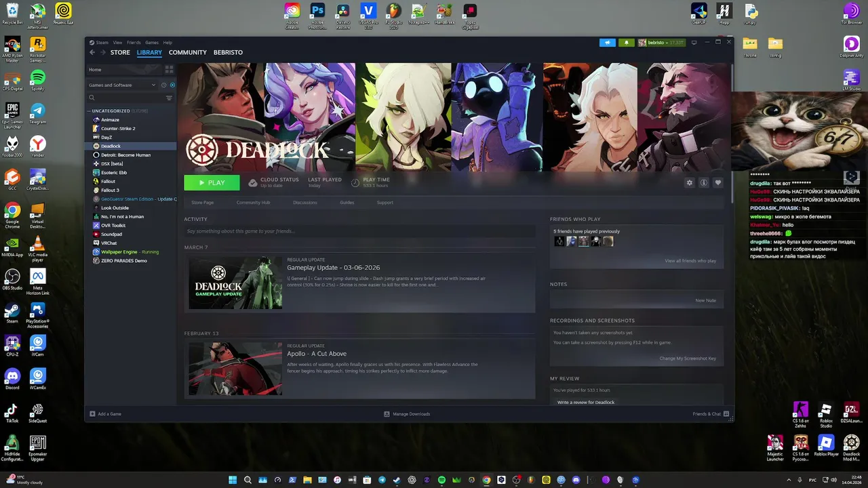Open Deadlock game settings gear icon

690,182
